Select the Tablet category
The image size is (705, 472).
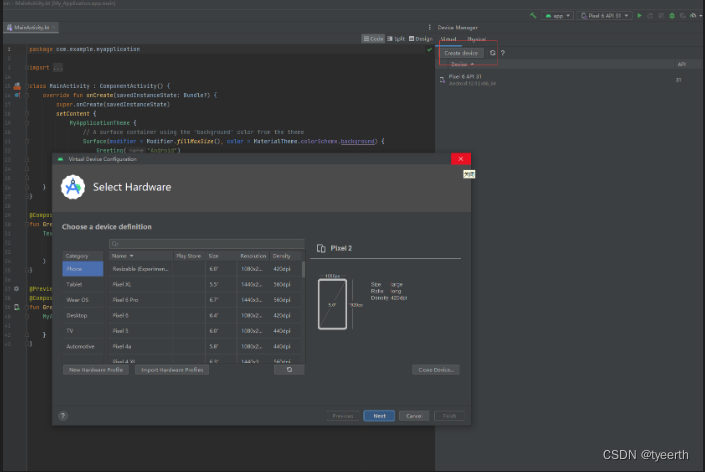coord(83,284)
